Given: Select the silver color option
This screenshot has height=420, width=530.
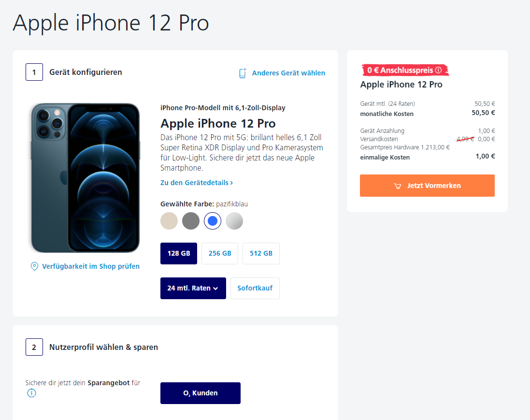Looking at the screenshot, I should pos(234,221).
